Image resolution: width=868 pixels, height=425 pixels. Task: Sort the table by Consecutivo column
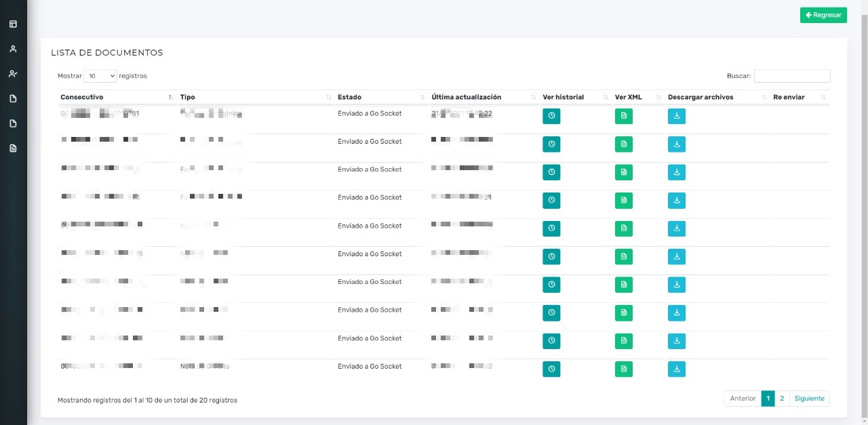point(117,98)
